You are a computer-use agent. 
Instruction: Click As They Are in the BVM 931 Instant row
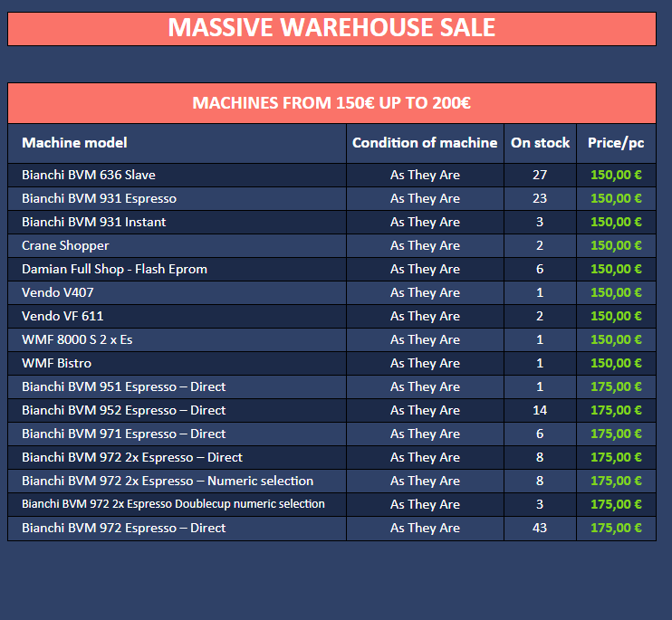[x=425, y=223]
